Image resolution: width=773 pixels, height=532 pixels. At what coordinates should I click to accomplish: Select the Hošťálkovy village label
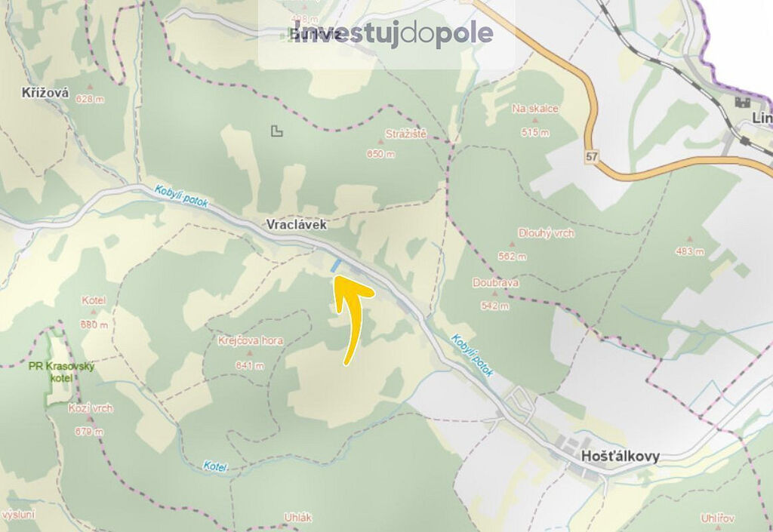(x=620, y=456)
